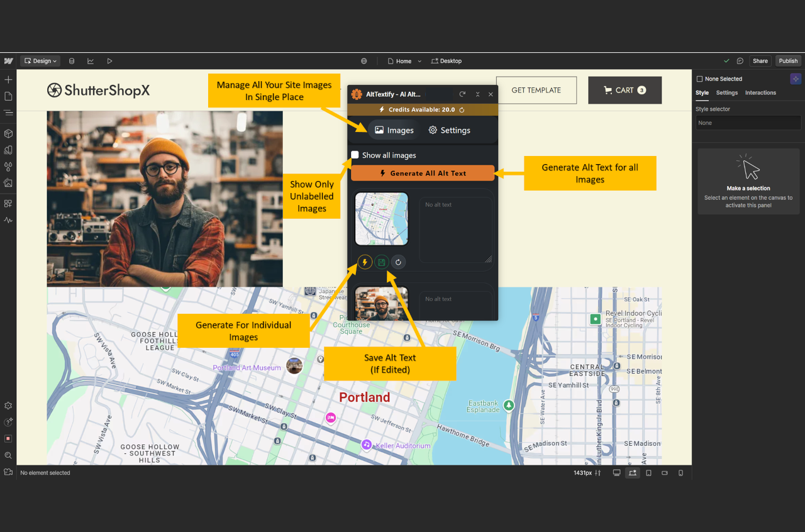
Task: Open the Desktop breakpoint selector
Action: pos(447,61)
